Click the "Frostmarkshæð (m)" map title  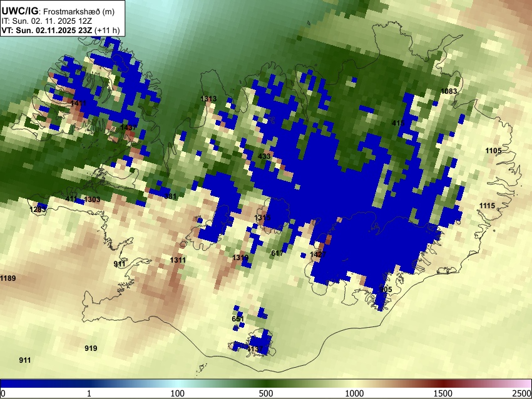tap(79, 11)
